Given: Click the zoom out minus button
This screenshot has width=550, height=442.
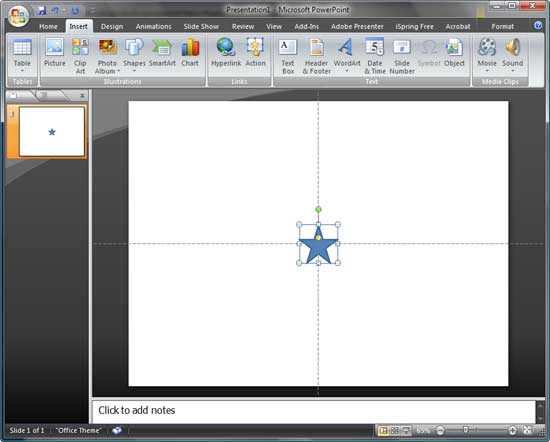Looking at the screenshot, I should coord(440,430).
